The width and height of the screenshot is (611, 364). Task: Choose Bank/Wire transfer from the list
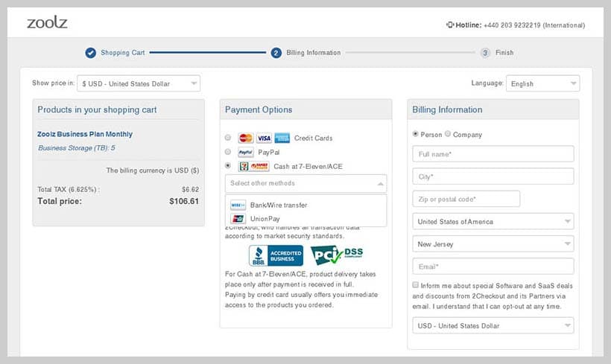306,205
